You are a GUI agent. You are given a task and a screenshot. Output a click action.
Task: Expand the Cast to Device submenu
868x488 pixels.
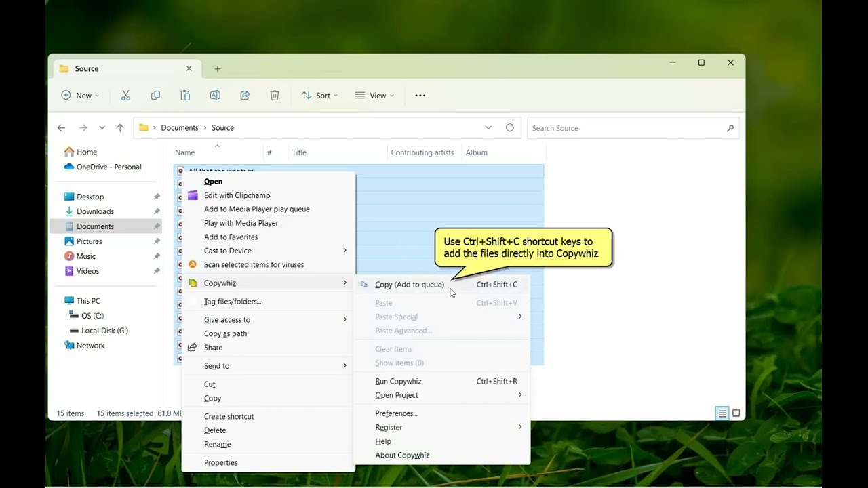pos(344,251)
